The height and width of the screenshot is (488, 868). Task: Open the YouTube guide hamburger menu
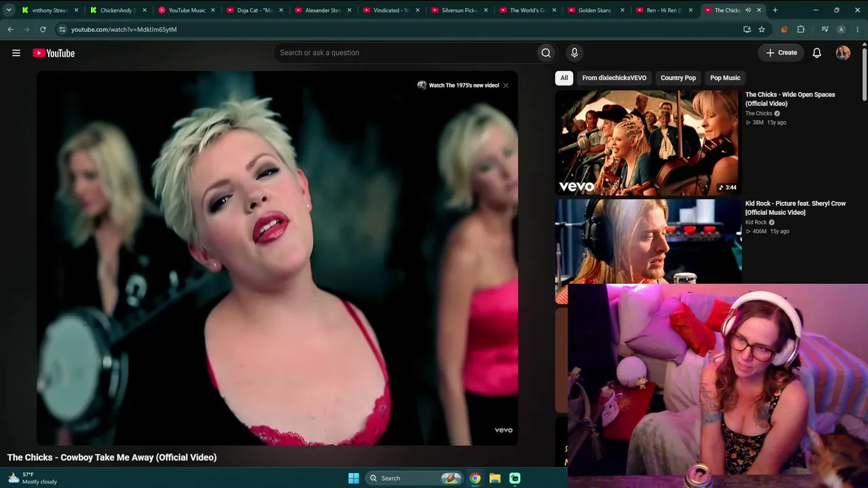[16, 53]
